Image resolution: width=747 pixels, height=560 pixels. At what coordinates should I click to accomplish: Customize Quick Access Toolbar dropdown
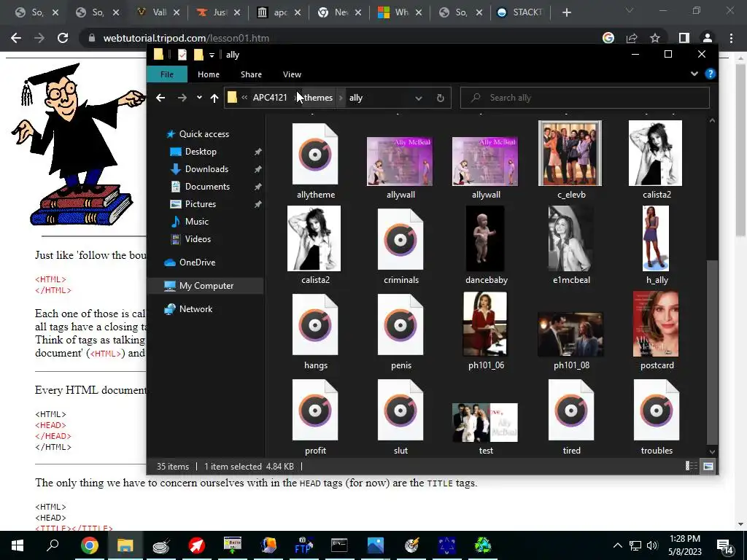(212, 55)
